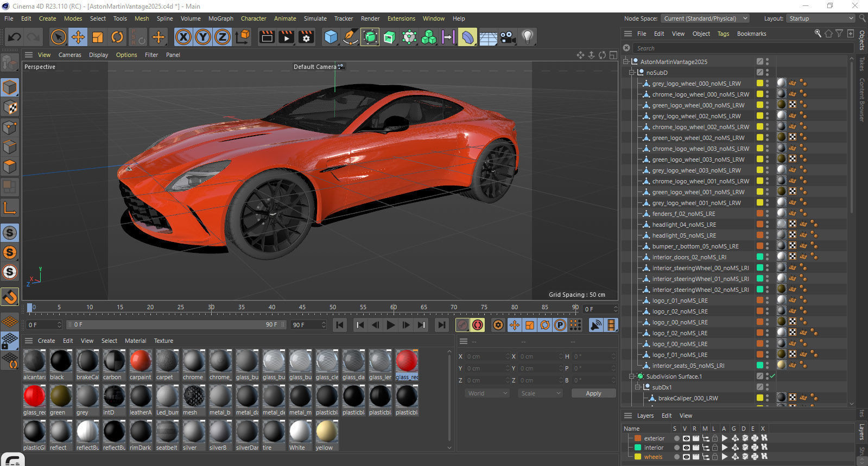
Task: Click the Undo arrow icon
Action: click(15, 37)
